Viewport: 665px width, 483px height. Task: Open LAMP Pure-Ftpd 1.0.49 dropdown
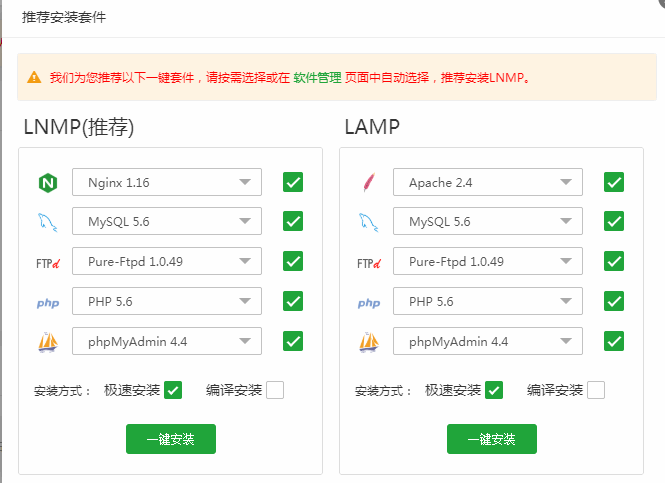(x=488, y=261)
